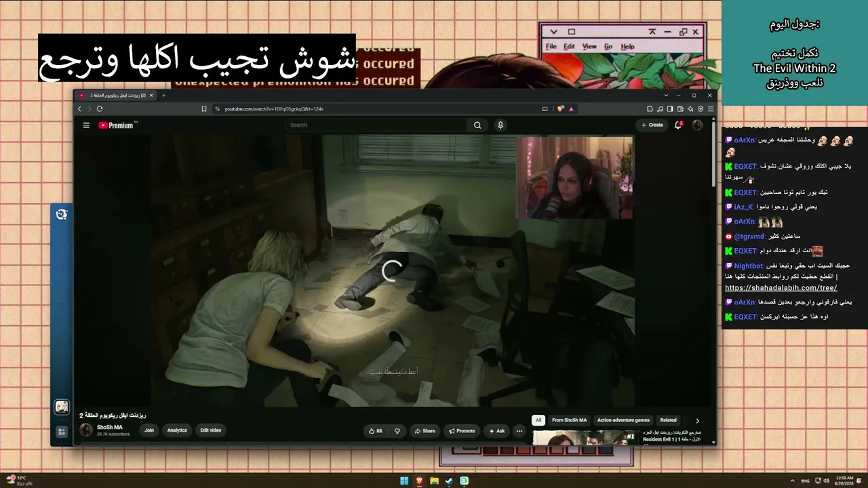Click the Create button
This screenshot has height=488, width=868.
point(652,125)
